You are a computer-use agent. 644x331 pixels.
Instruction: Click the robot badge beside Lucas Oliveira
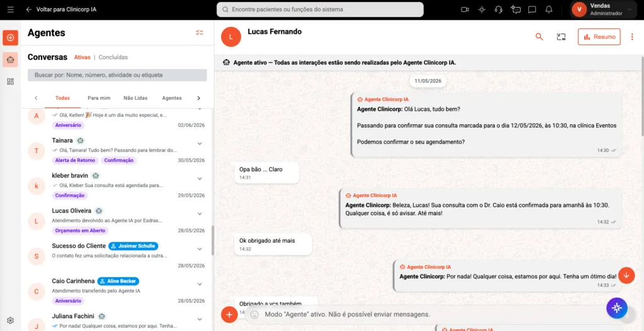99,211
